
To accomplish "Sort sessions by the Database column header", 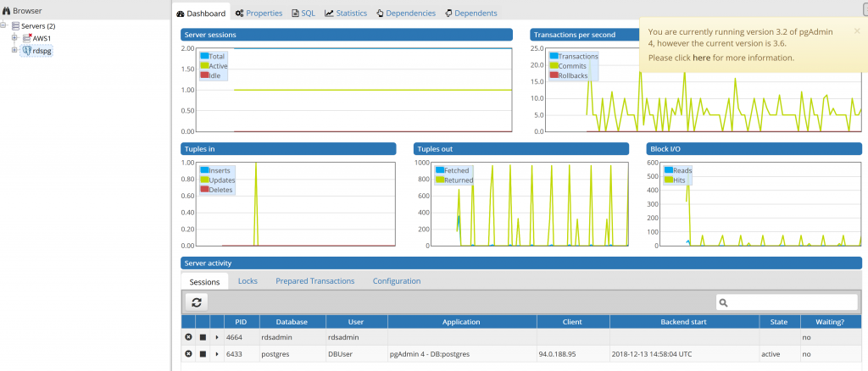I will 292,322.
